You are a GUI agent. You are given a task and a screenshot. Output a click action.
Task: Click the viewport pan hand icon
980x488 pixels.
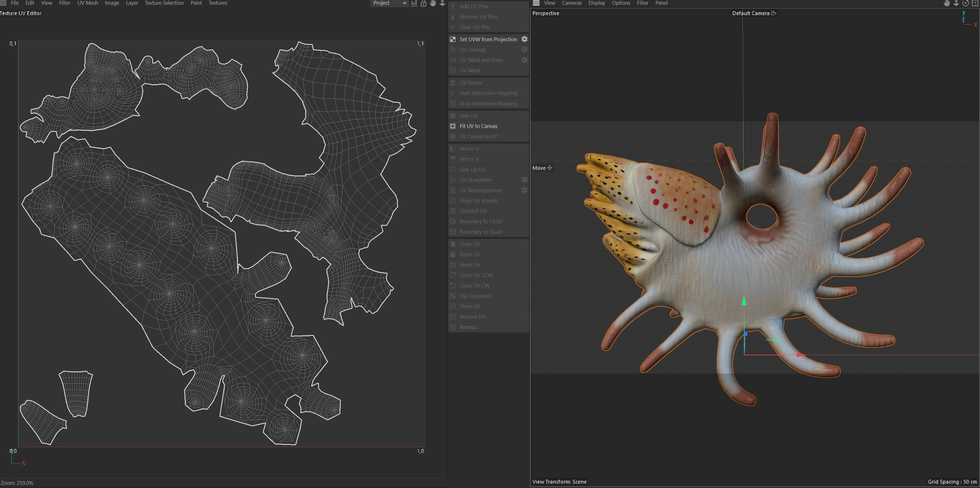point(946,3)
